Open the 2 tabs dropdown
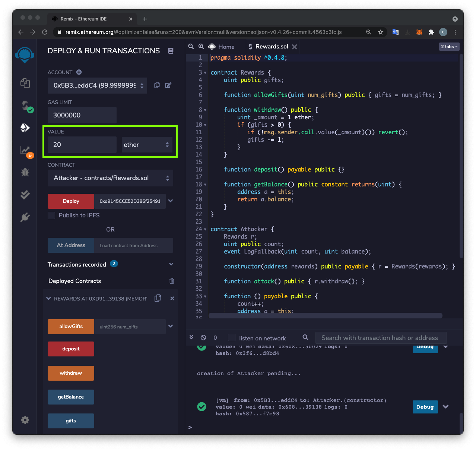476x450 pixels. [449, 47]
